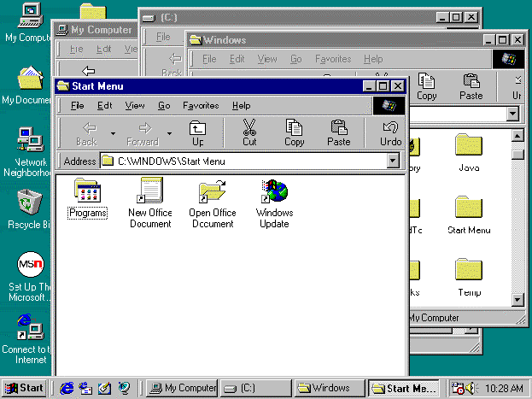Open the Favorites menu in Start Menu window
Viewport: 532px width, 399px height.
(201, 105)
